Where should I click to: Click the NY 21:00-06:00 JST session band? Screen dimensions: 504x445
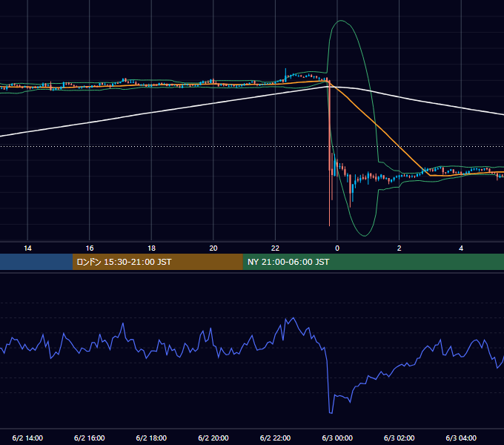373,262
